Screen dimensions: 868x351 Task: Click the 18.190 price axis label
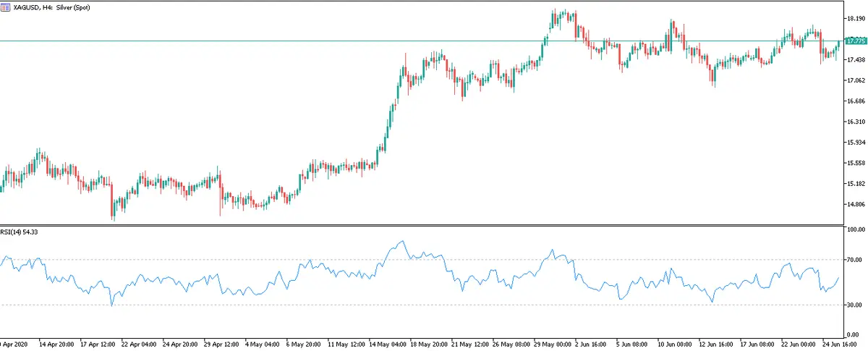(855, 17)
